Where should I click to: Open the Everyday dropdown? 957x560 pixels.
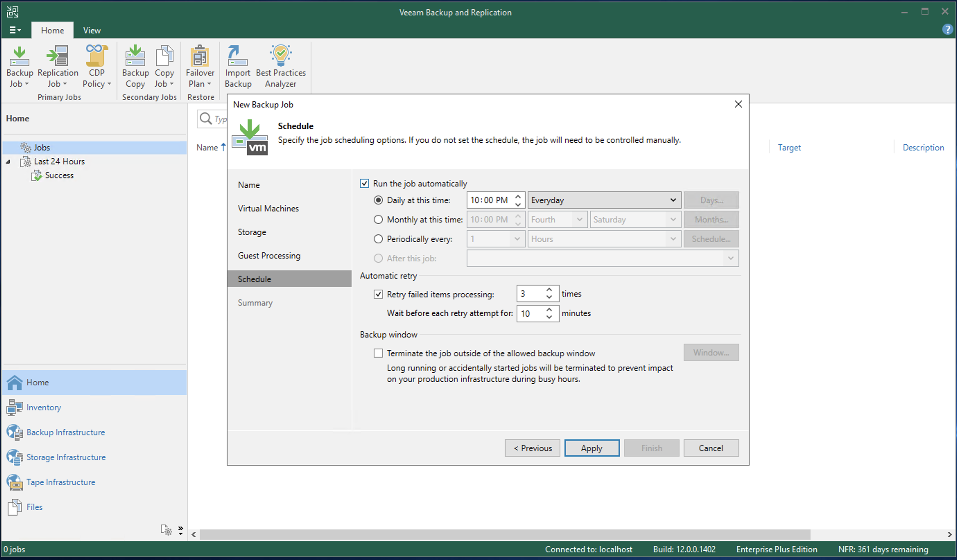(x=604, y=200)
